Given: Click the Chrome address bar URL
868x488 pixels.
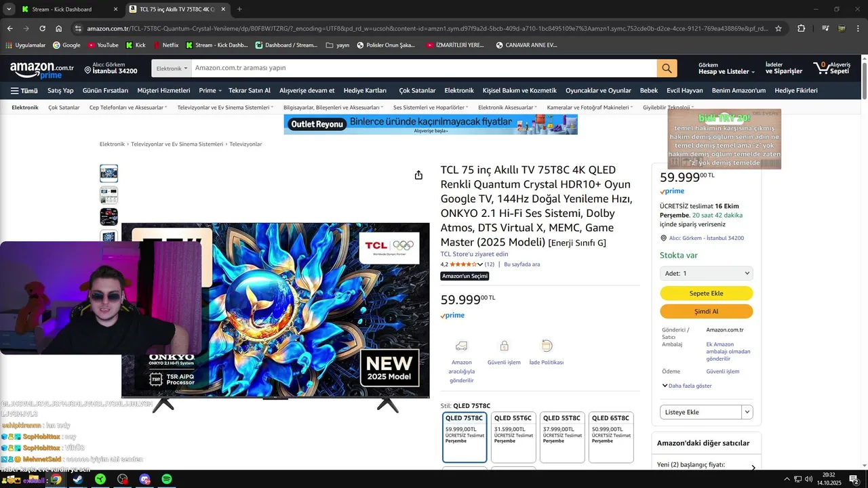Looking at the screenshot, I should 427,28.
